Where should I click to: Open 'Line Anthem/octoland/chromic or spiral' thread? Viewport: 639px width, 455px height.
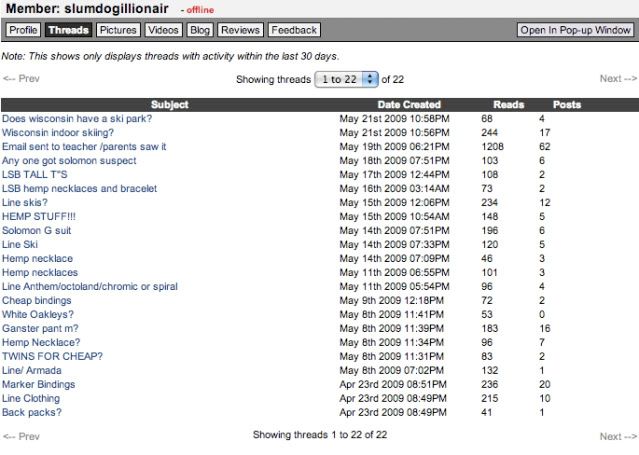[x=90, y=286]
